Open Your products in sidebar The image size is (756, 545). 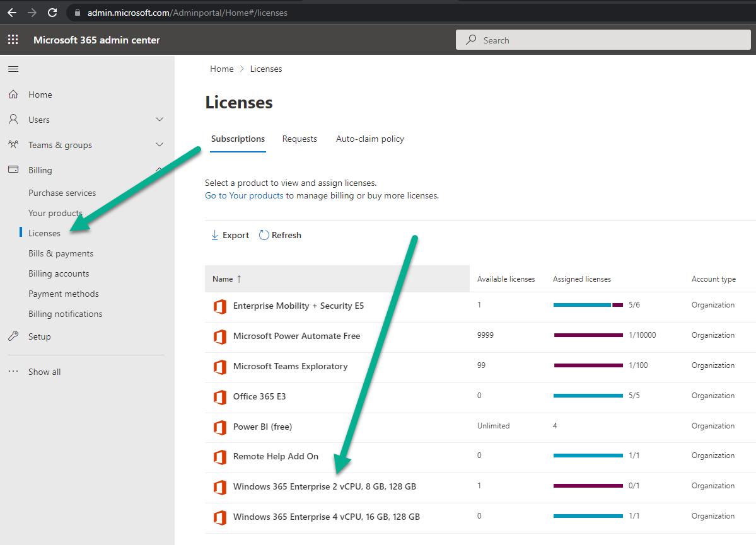click(55, 213)
